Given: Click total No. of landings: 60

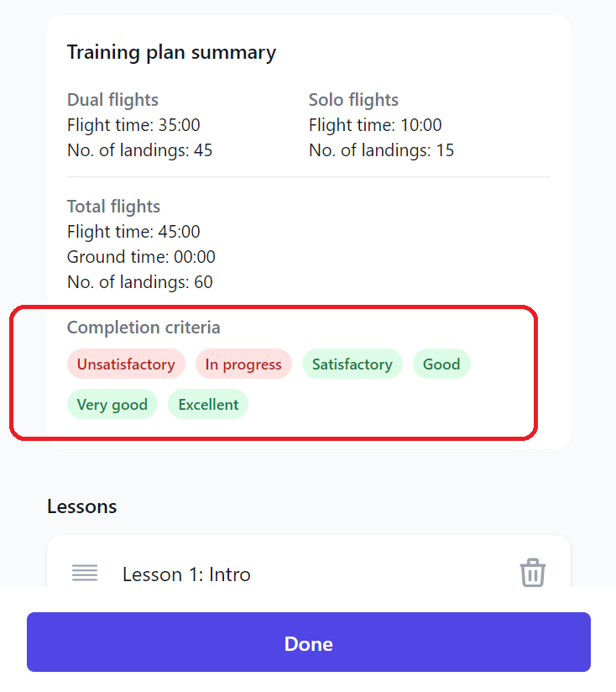Looking at the screenshot, I should [x=140, y=282].
